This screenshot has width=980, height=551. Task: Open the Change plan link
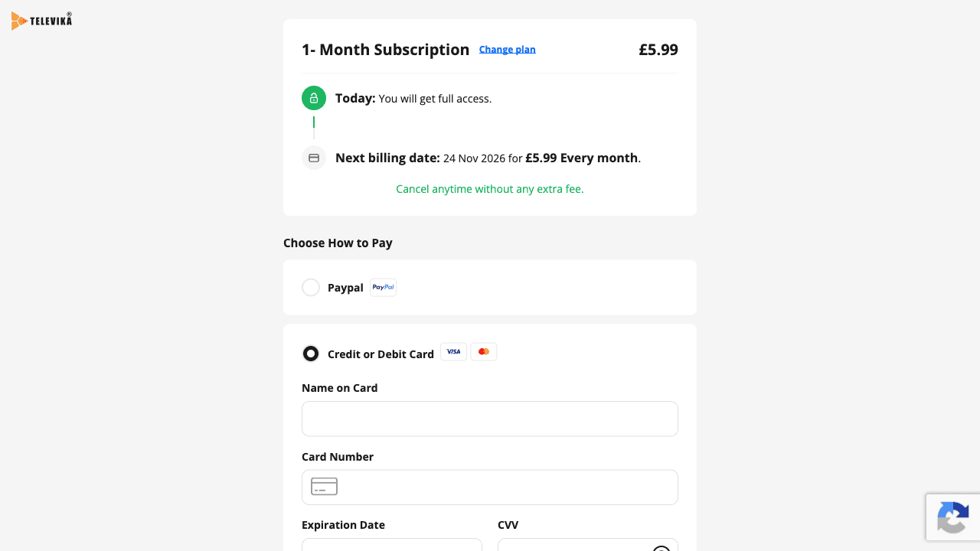[x=508, y=50]
